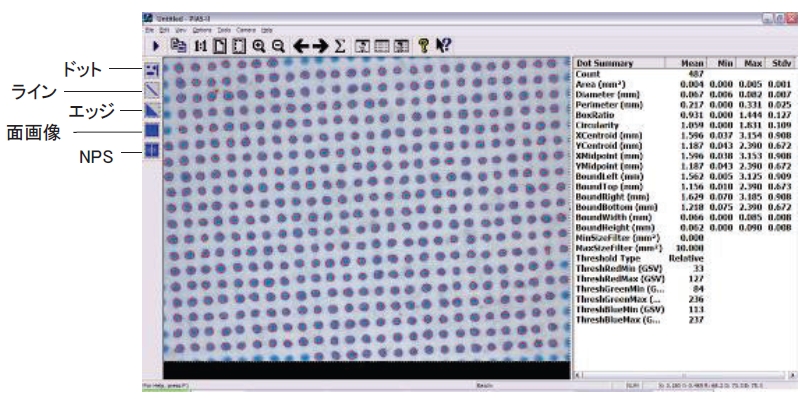Click the right arrow toolbar button
Image resolution: width=806 pixels, height=399 pixels.
click(320, 46)
